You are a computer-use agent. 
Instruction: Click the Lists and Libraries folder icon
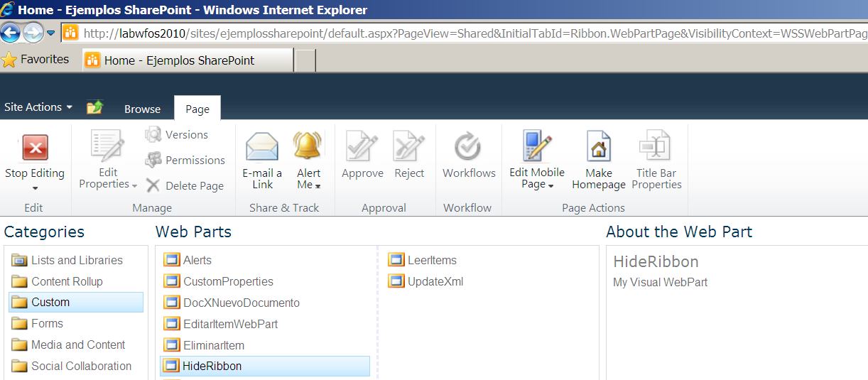pos(20,260)
